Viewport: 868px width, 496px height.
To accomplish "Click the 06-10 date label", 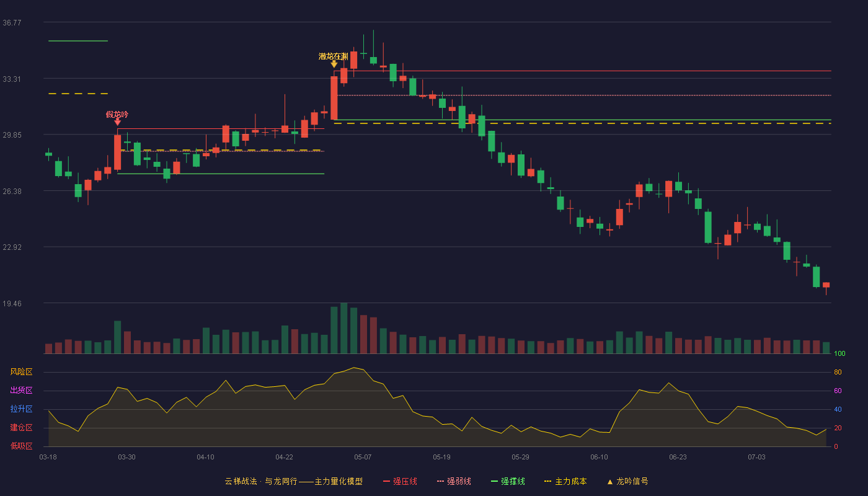I will pyautogui.click(x=599, y=457).
